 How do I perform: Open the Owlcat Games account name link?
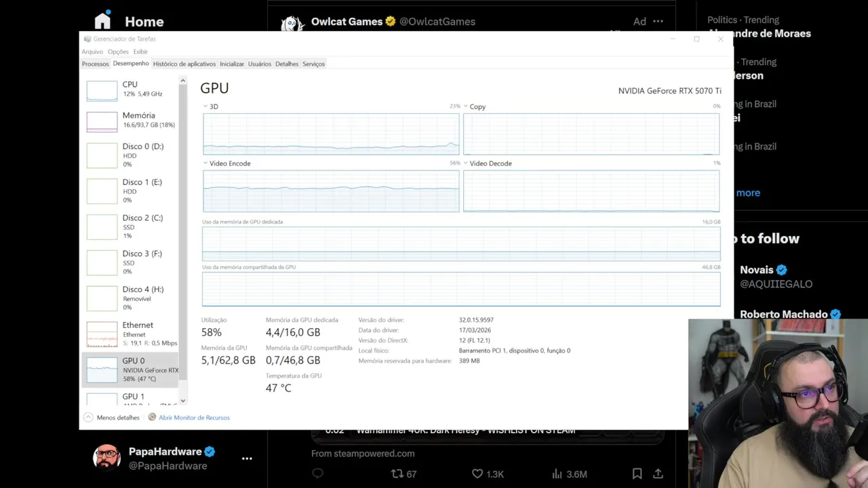click(347, 22)
